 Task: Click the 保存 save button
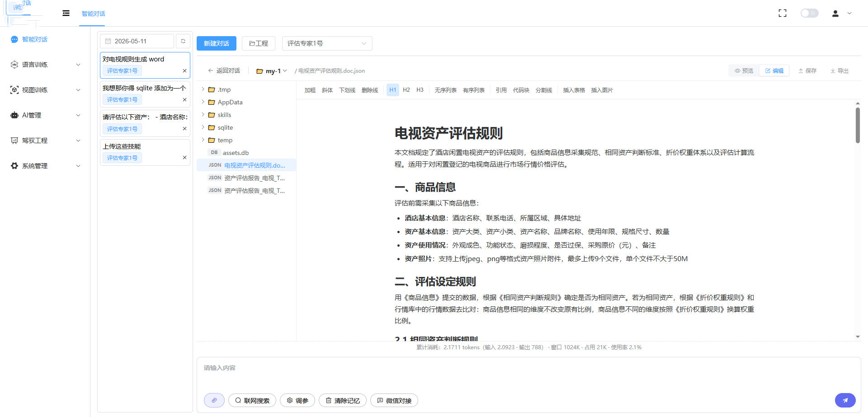click(807, 71)
